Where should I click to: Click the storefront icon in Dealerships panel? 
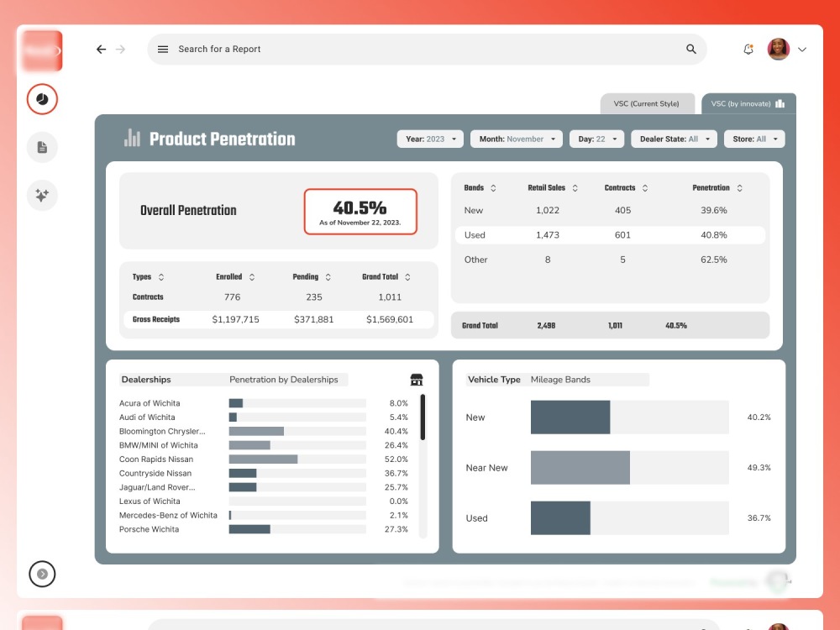417,380
